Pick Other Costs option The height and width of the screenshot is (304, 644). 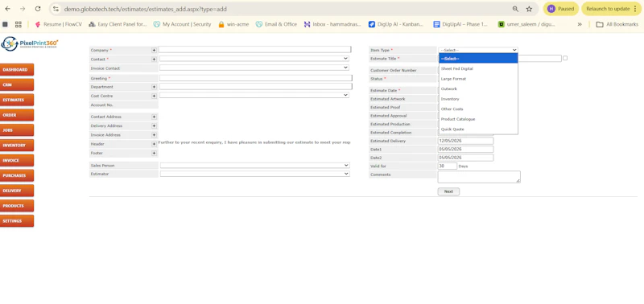coord(478,109)
